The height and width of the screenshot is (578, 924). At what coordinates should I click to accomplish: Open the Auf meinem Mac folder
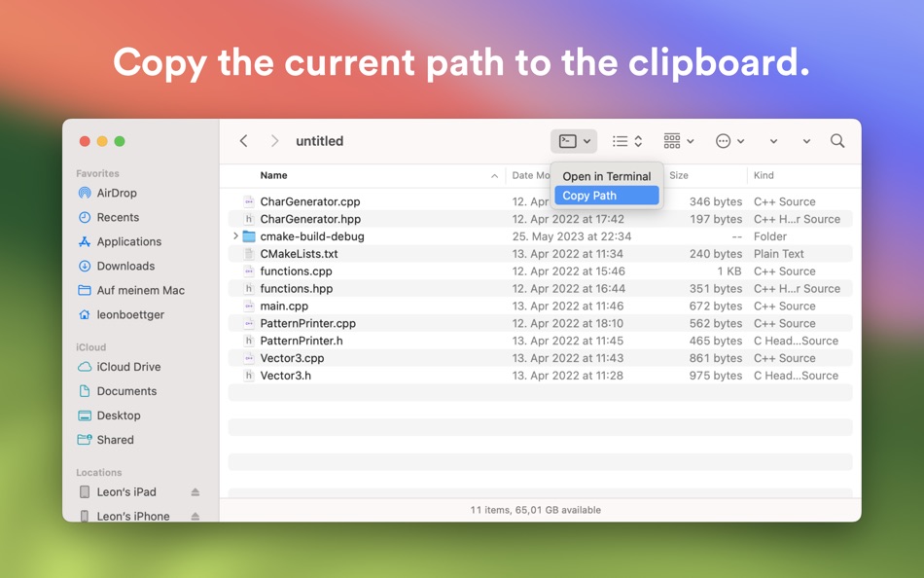click(141, 290)
